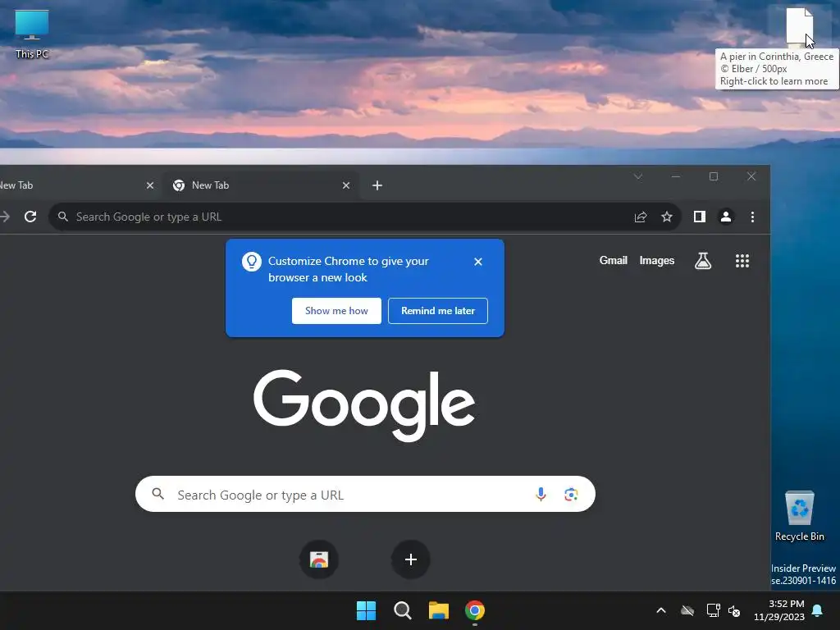Open Gmail link

point(613,260)
